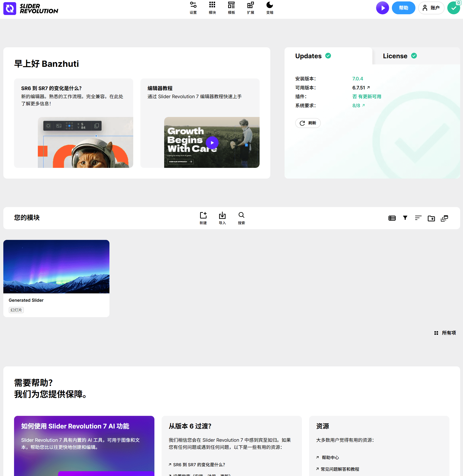Open the SR6 到 SR7 changes card

click(74, 123)
